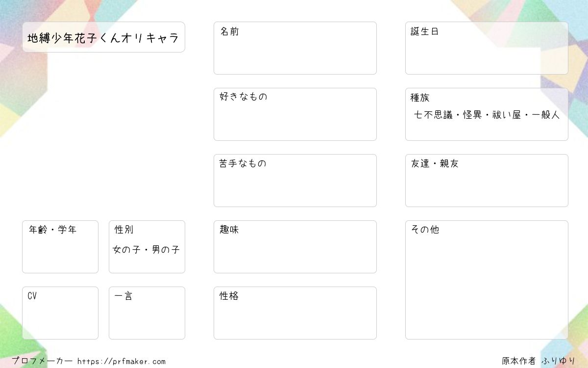Select the 年齢・学年 field box
The width and height of the screenshot is (588, 368).
tap(60, 247)
